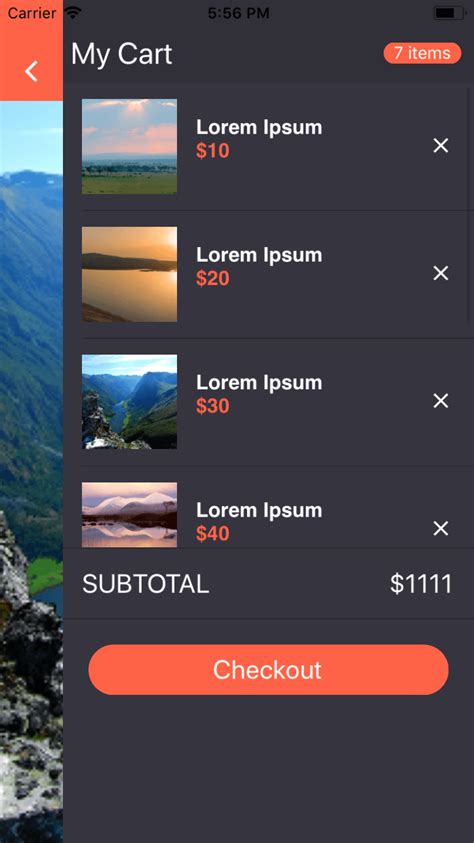Tap the back chevron arrow
This screenshot has width=474, height=843.
(31, 71)
